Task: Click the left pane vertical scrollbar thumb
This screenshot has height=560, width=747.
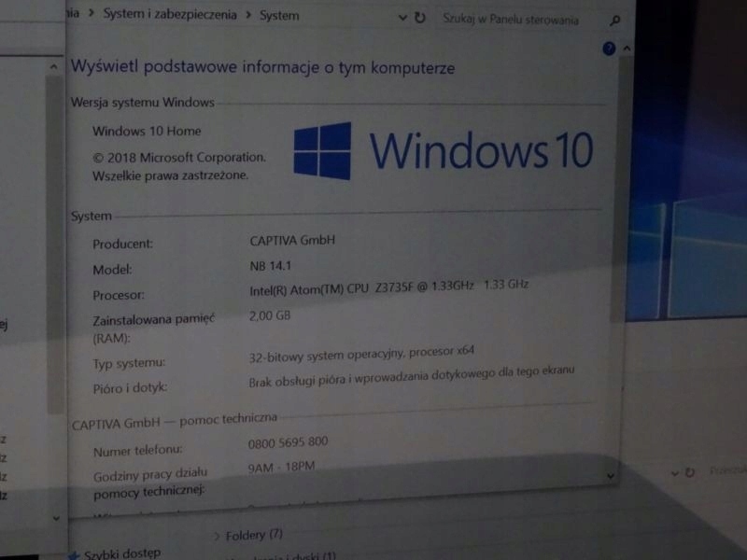Action: pos(55,243)
